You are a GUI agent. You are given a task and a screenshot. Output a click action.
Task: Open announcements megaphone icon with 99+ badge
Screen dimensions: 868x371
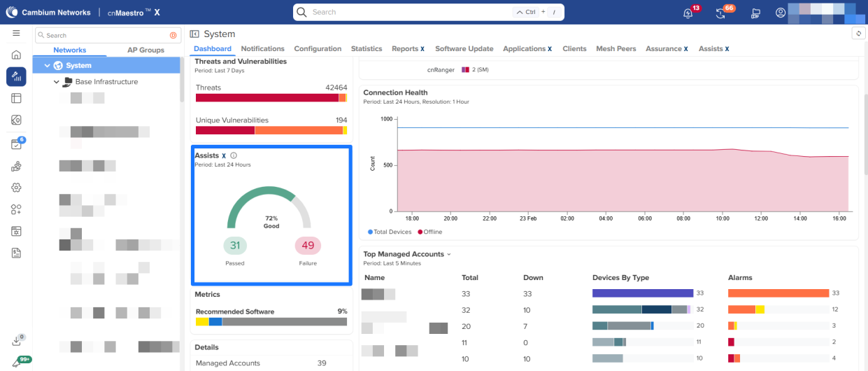[x=16, y=363]
